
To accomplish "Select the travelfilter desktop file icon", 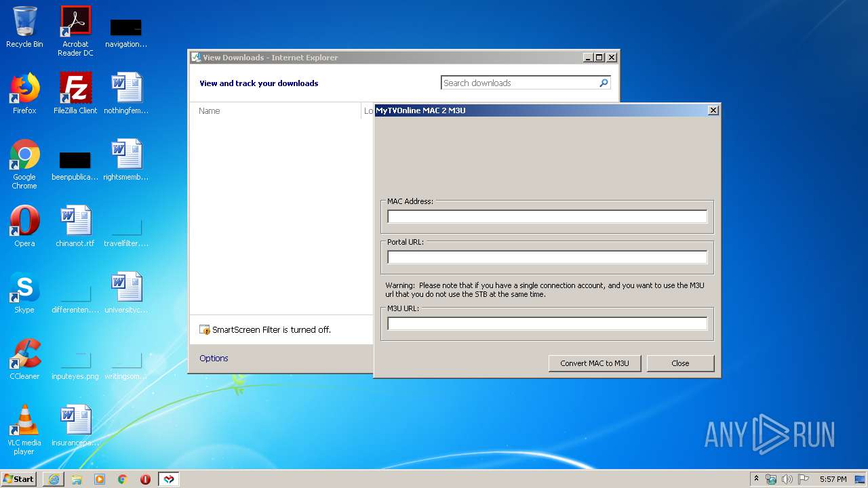I will (126, 232).
